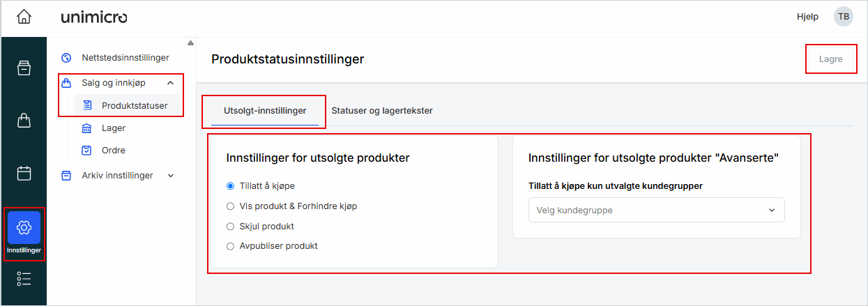Screen dimensions: 868x306
Task: Pick the "Avpubliser produkt" radio button
Action: tap(231, 246)
